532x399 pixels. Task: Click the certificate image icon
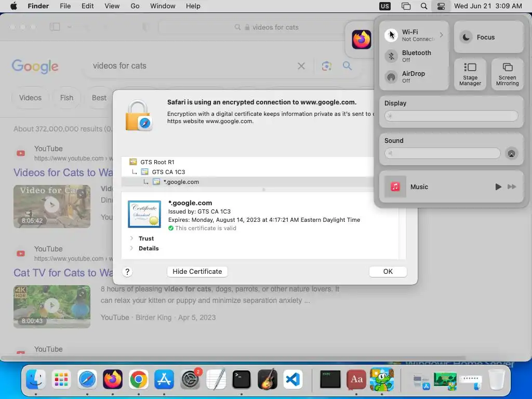(x=144, y=214)
